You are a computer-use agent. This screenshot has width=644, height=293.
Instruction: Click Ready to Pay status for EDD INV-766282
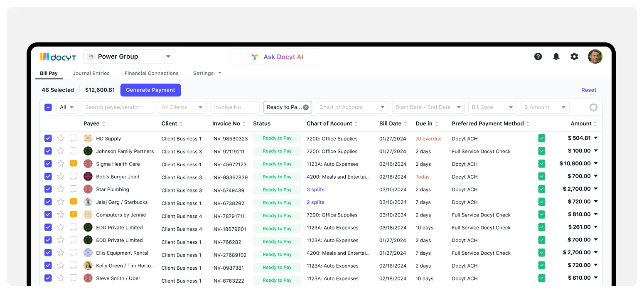277,241
